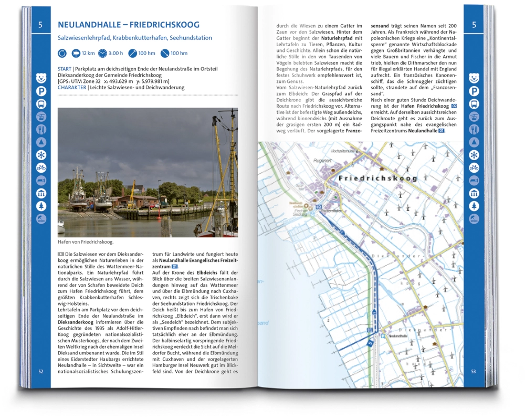525x420 pixels.
Task: Select the museum building icon in left sidebar
Action: [x=41, y=193]
